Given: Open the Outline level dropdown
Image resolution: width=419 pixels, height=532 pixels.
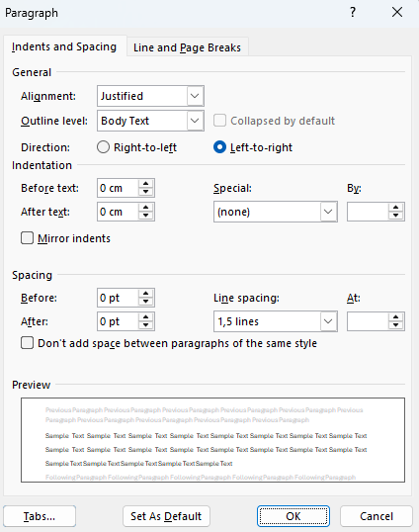Looking at the screenshot, I should pos(150,121).
